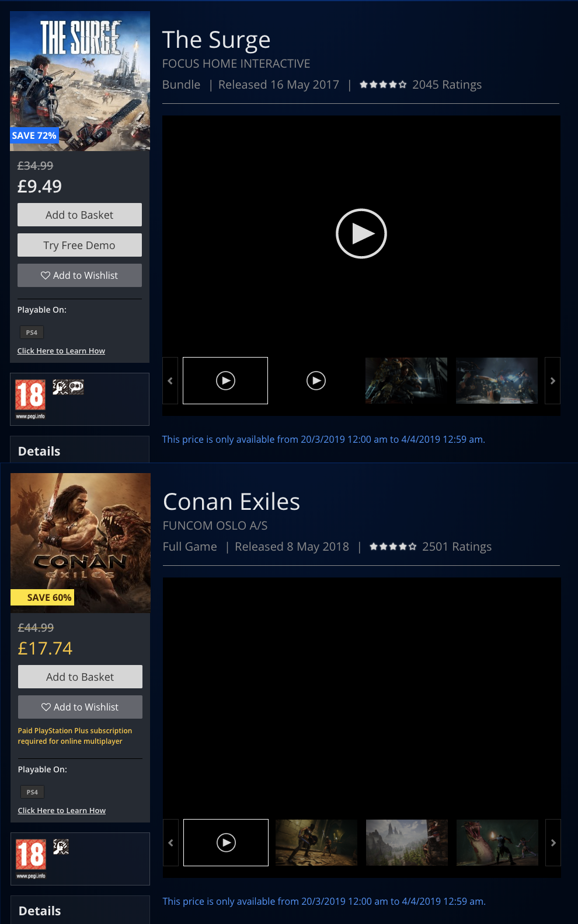Click The Surge original price £34.99
The image size is (578, 924).
click(36, 166)
